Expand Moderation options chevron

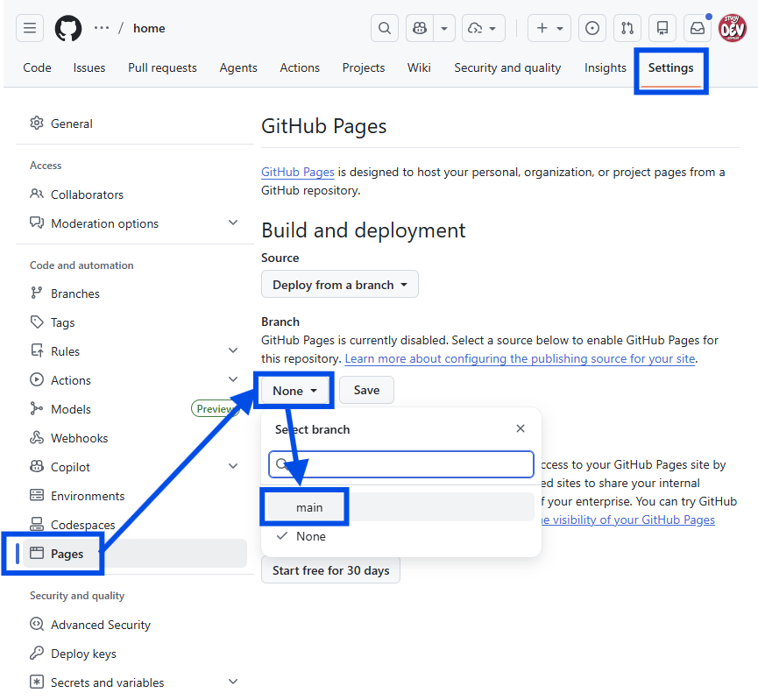233,223
